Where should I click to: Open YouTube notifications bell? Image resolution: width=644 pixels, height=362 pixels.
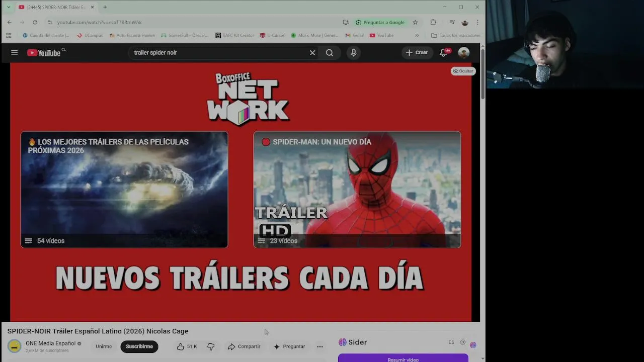[444, 53]
